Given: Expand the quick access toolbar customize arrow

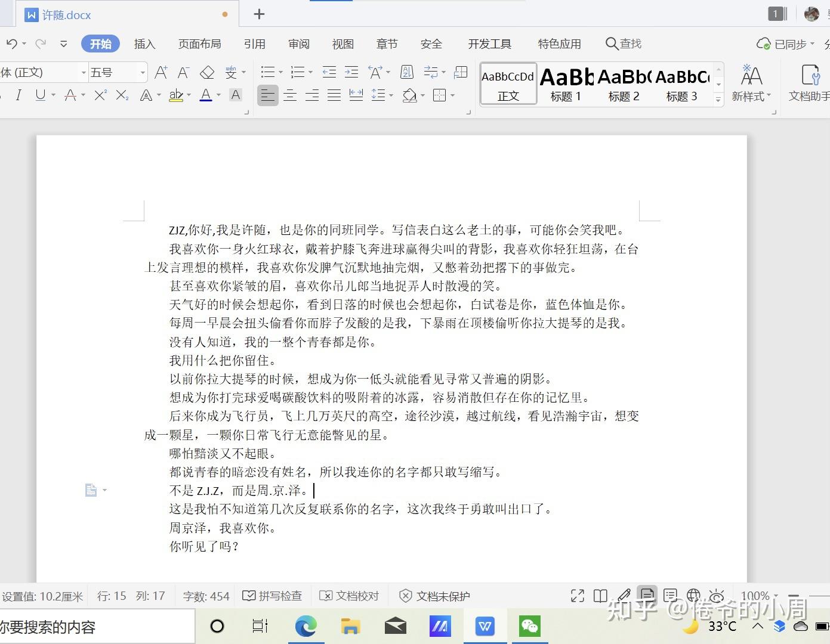Looking at the screenshot, I should (x=64, y=44).
